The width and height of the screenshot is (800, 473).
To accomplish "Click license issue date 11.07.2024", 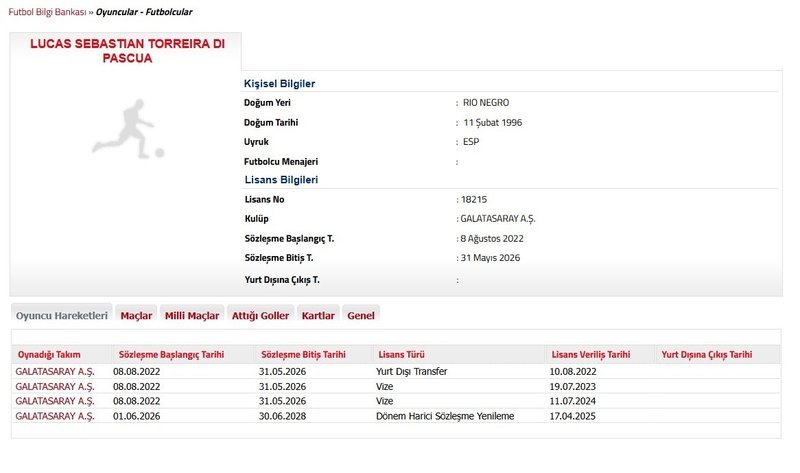I will [572, 401].
